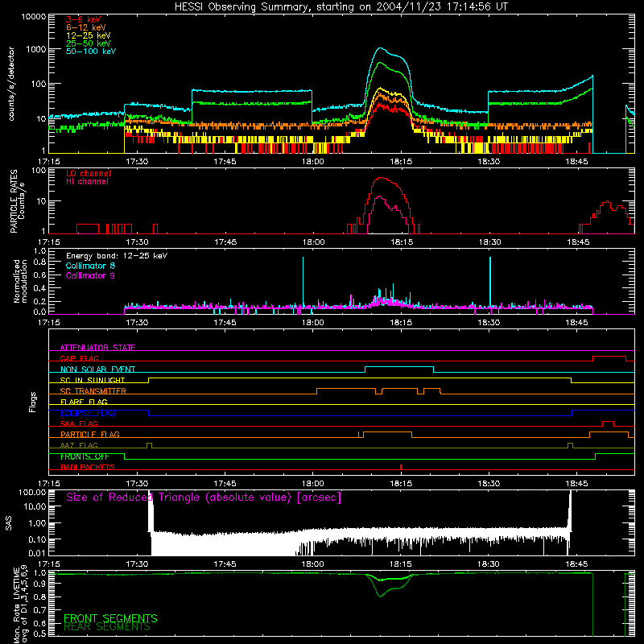
Task: Select the cyan "Collimator 8" legend label
Action: click(90, 266)
